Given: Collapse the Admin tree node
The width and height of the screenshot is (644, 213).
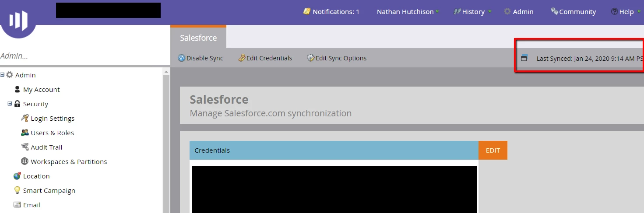Looking at the screenshot, I should (x=2, y=75).
